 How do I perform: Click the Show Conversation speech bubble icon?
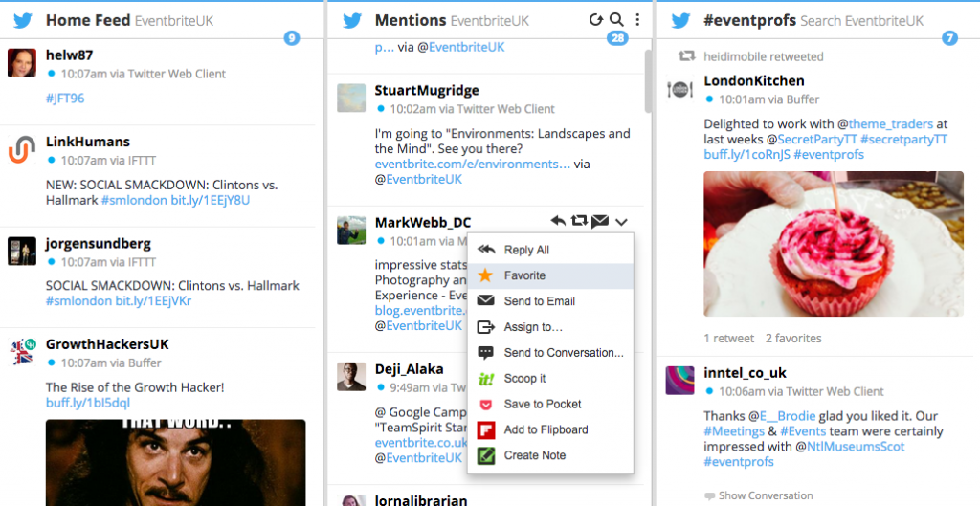pos(709,496)
